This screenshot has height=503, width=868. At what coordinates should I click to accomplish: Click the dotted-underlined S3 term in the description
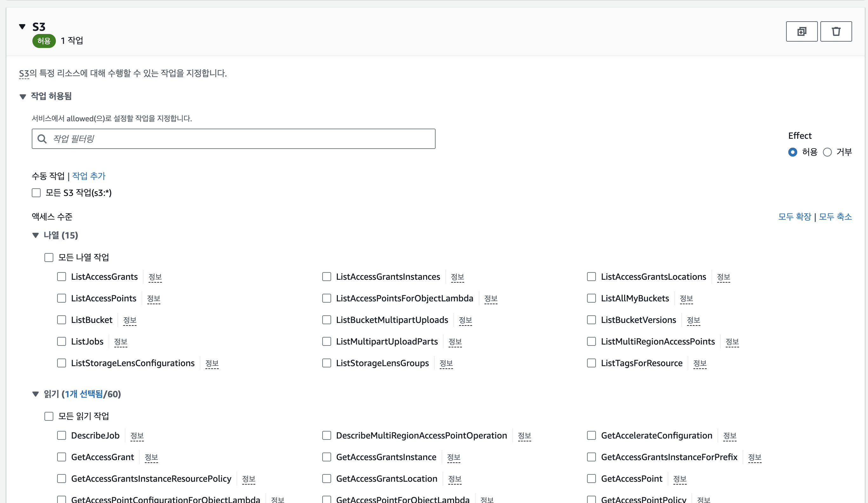click(x=24, y=73)
